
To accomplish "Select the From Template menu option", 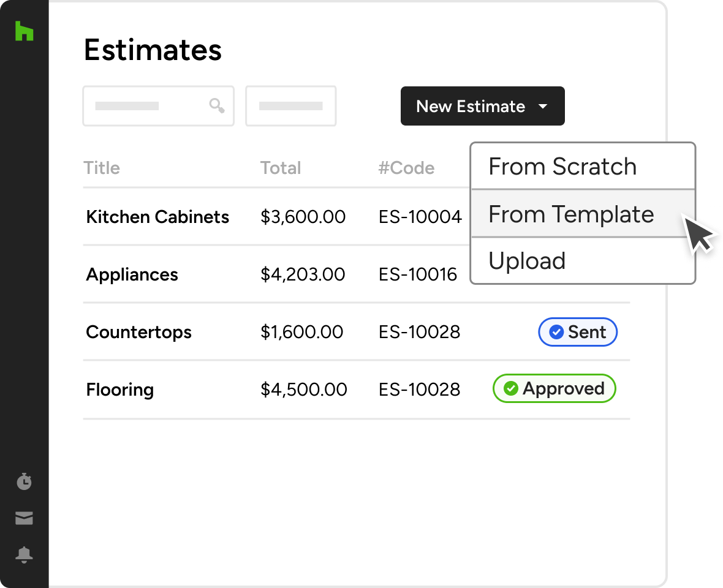I will (571, 214).
